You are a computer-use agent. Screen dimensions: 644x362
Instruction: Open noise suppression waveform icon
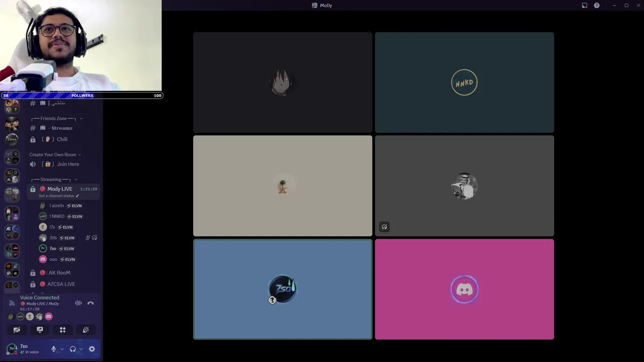pyautogui.click(x=78, y=303)
